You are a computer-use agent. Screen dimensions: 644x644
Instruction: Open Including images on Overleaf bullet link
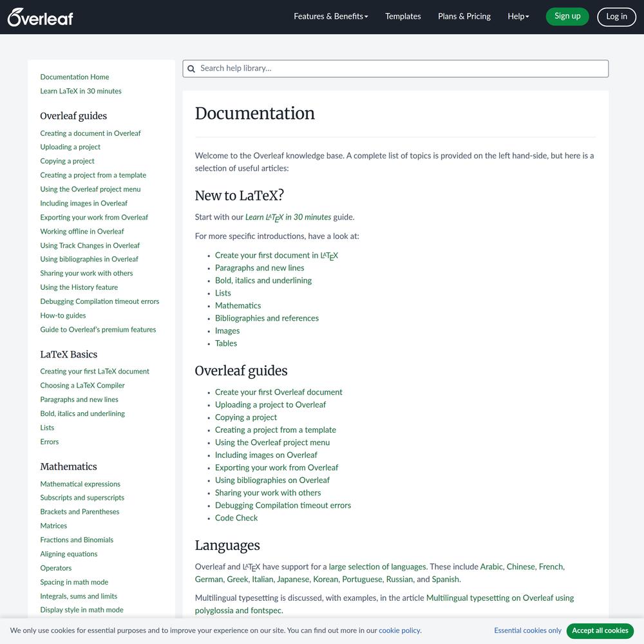(x=266, y=455)
